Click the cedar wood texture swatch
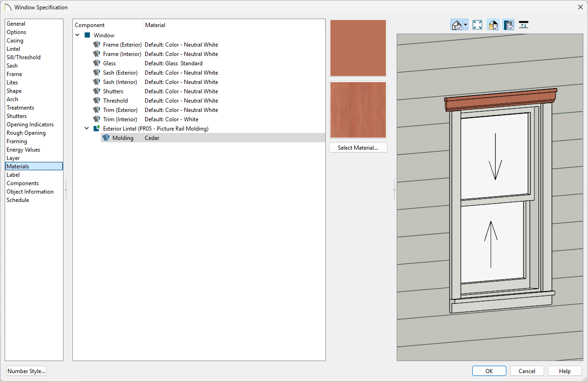588x382 pixels. point(358,110)
